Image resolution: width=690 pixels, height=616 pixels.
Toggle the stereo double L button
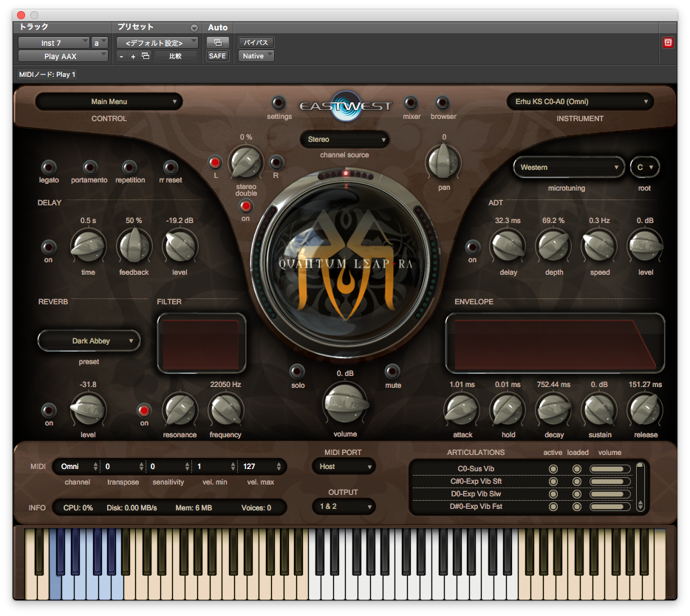(x=215, y=162)
